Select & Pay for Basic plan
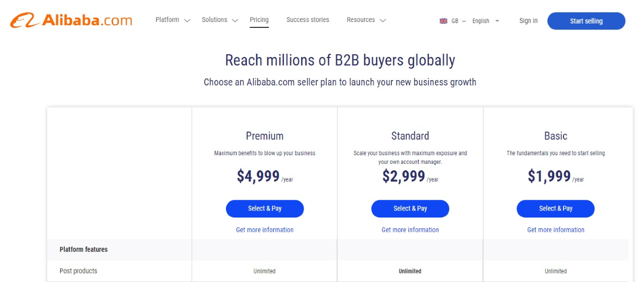This screenshot has height=282, width=644. pos(555,208)
